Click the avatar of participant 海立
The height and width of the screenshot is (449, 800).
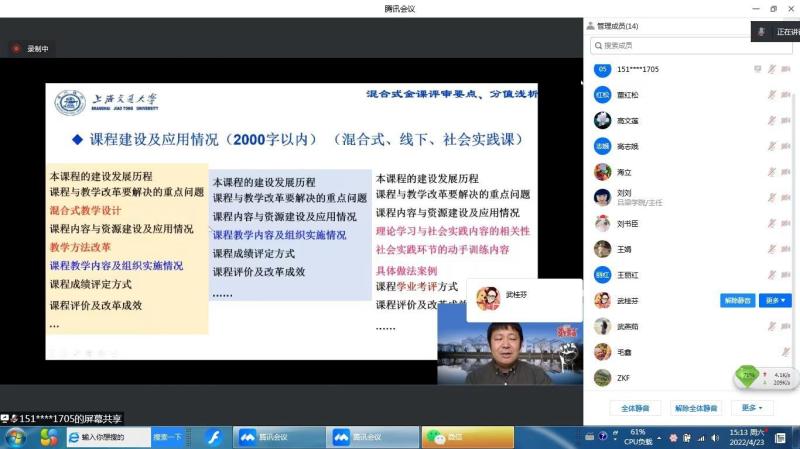602,172
